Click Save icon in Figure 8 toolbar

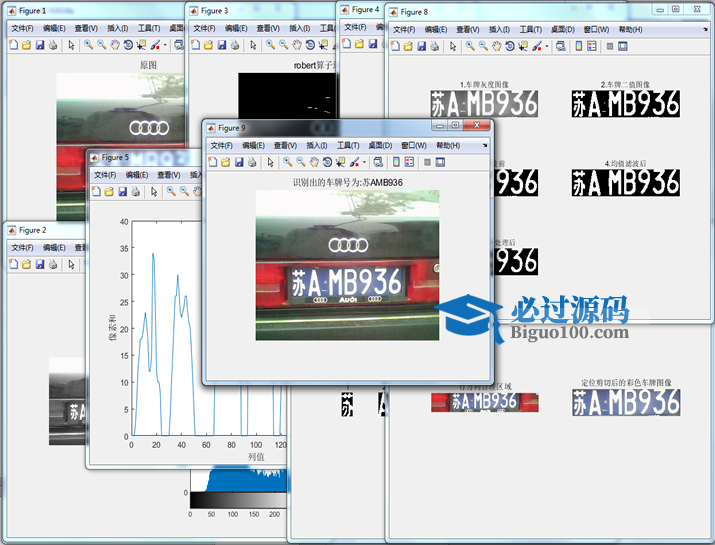point(421,46)
